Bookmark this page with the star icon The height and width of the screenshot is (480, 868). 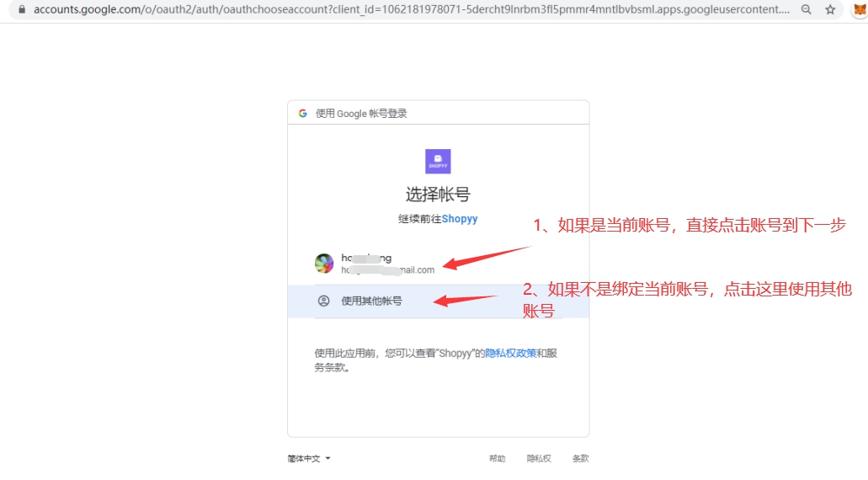coord(830,9)
